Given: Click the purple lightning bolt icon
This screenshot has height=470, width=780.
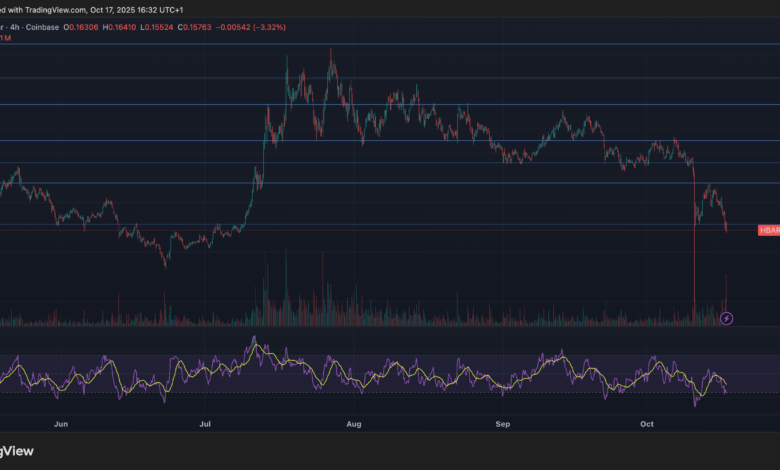Looking at the screenshot, I should 727,319.
